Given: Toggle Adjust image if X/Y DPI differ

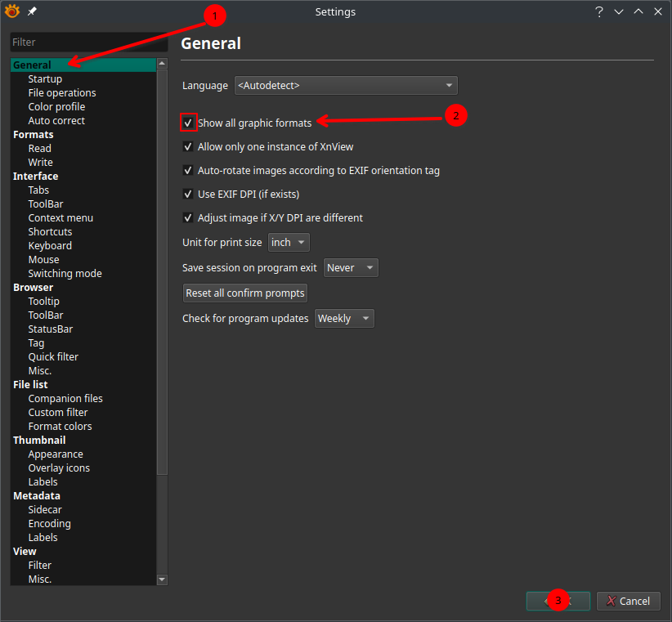Looking at the screenshot, I should pyautogui.click(x=188, y=217).
